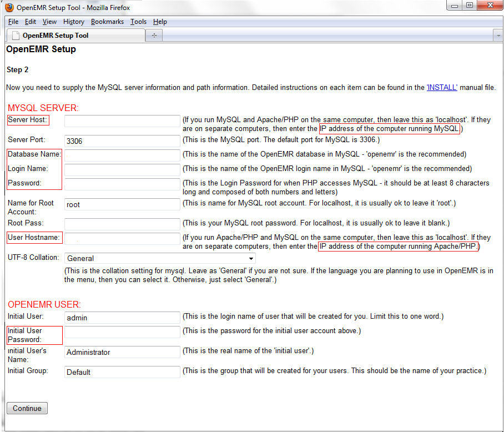Open the Edit menu

(30, 22)
